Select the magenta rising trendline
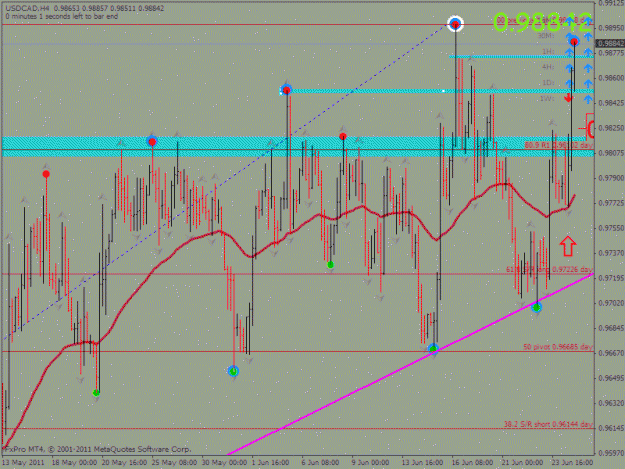The width and height of the screenshot is (625, 469). (x=411, y=364)
